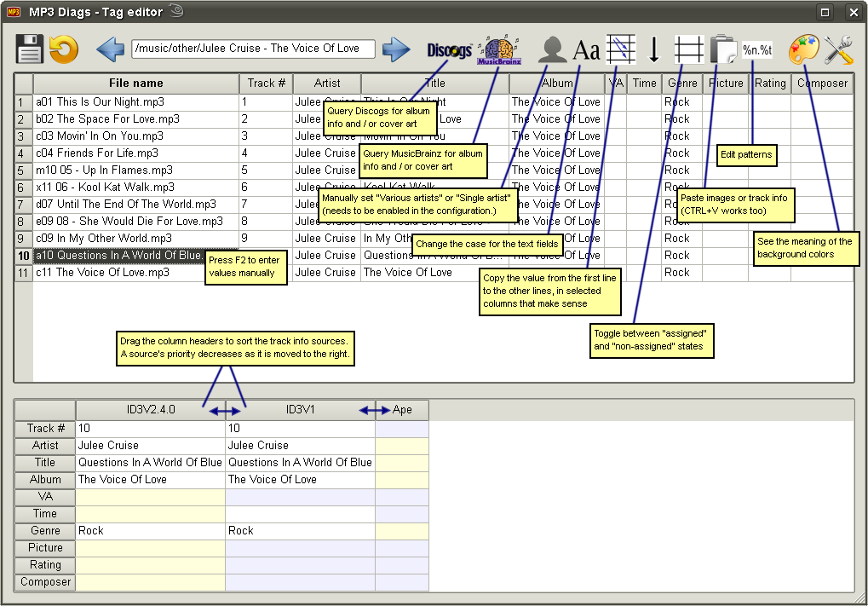Select the ID3V1 source column header
Screen dimensions: 868x606
coord(300,410)
